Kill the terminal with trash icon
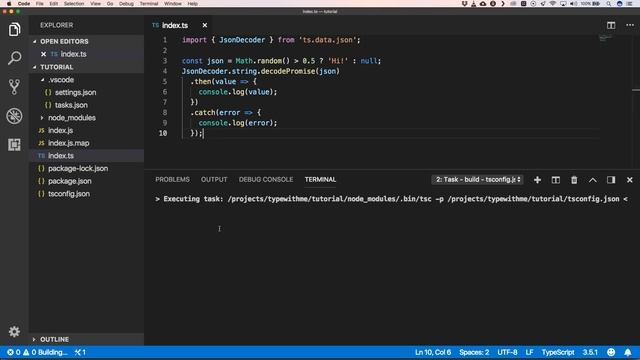The image size is (640, 360). (574, 180)
